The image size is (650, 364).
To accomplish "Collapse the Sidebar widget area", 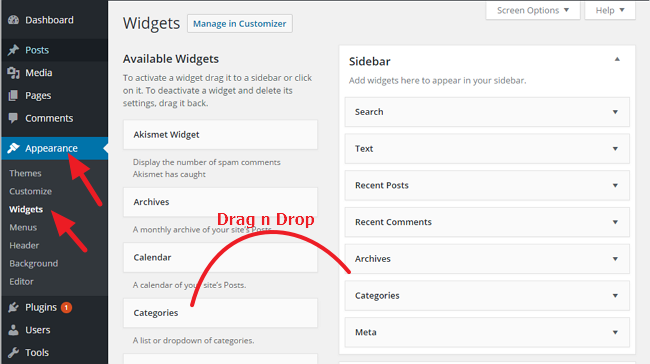I will [x=617, y=59].
